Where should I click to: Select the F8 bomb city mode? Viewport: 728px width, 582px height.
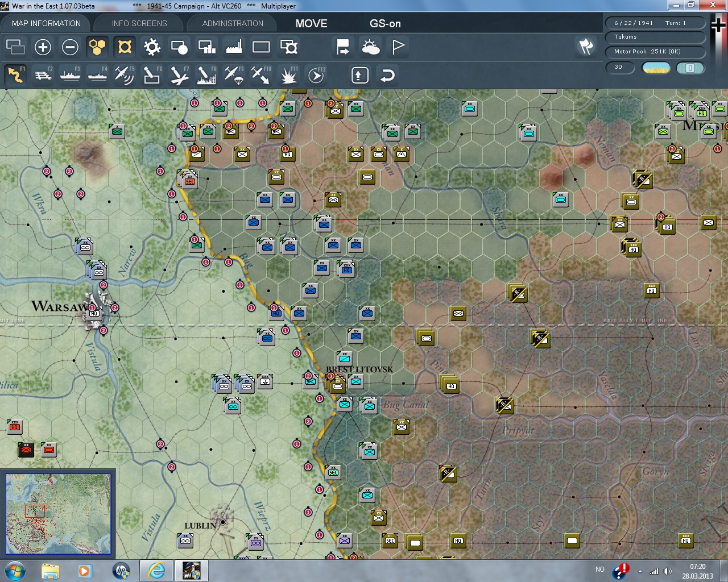(x=206, y=75)
